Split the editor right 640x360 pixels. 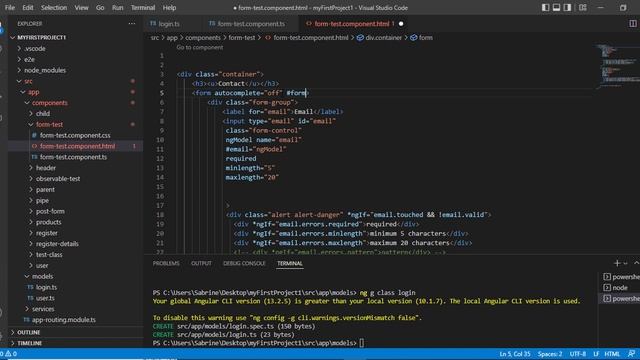tap(633, 24)
